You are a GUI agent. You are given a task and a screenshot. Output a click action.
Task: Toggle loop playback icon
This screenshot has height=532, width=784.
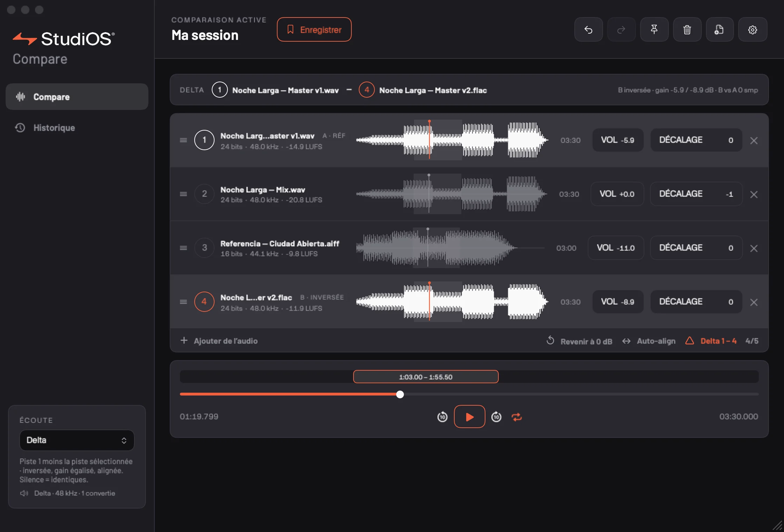(517, 417)
